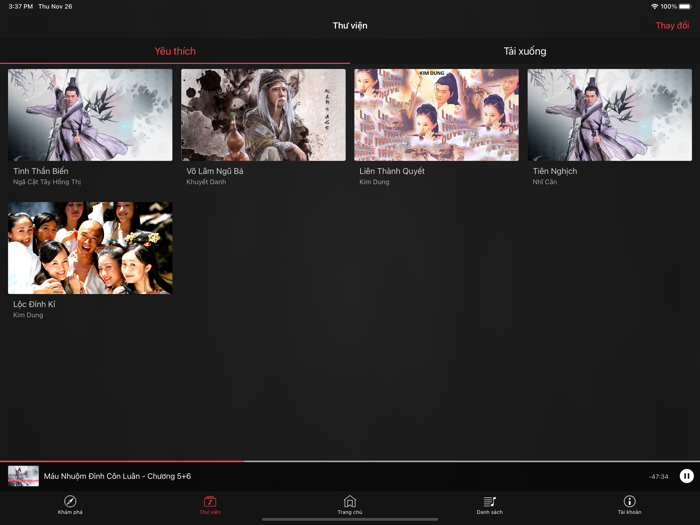Click the Tiên Nghịch title text
Image resolution: width=700 pixels, height=525 pixels.
(555, 171)
